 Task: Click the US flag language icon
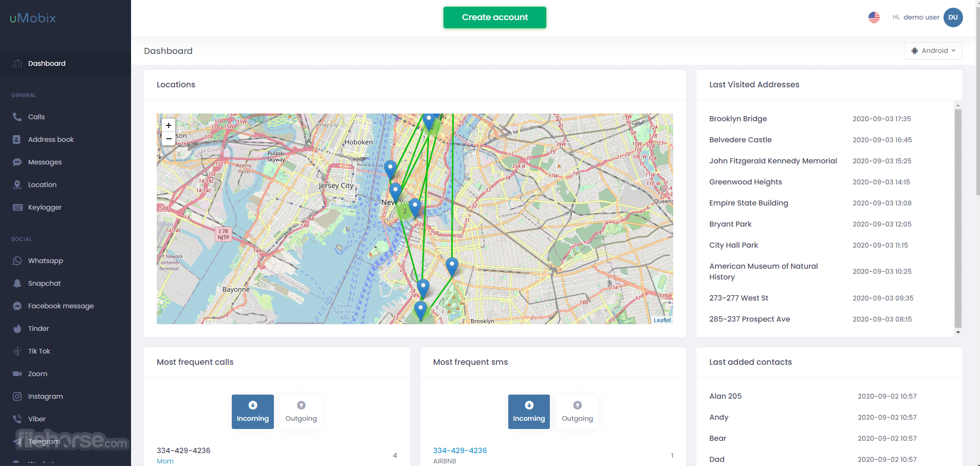tap(874, 17)
